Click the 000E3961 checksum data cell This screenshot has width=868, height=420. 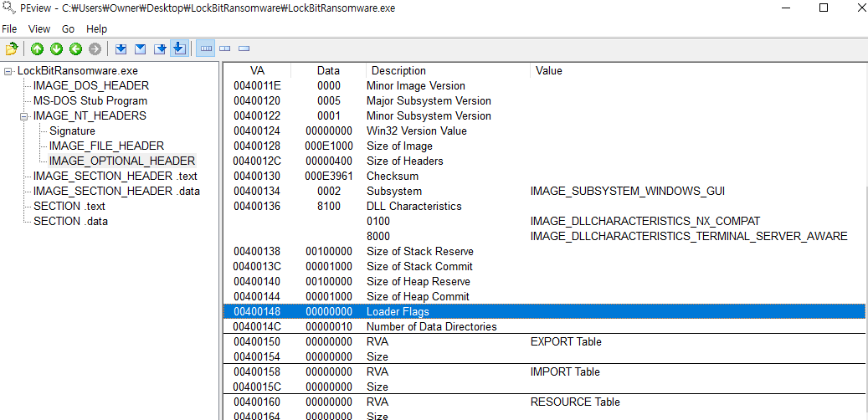pyautogui.click(x=329, y=176)
